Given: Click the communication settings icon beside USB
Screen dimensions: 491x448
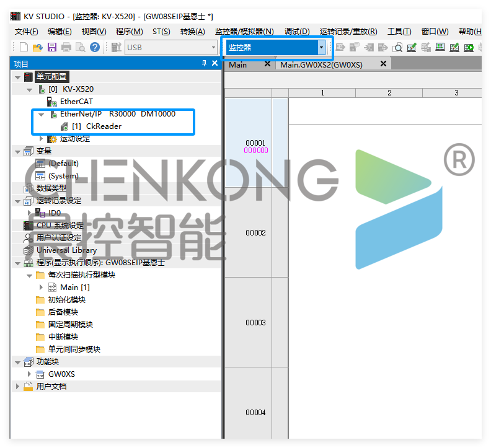Looking at the screenshot, I should click(116, 48).
